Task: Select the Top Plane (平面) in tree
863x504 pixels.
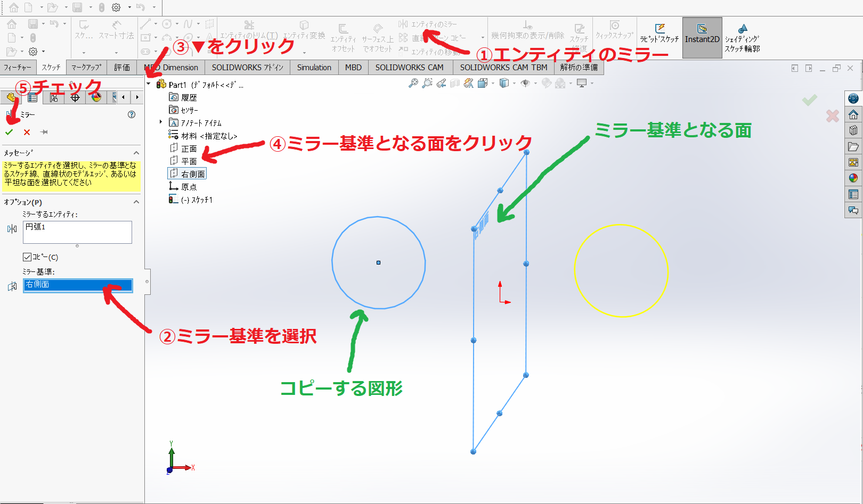Action: (183, 161)
